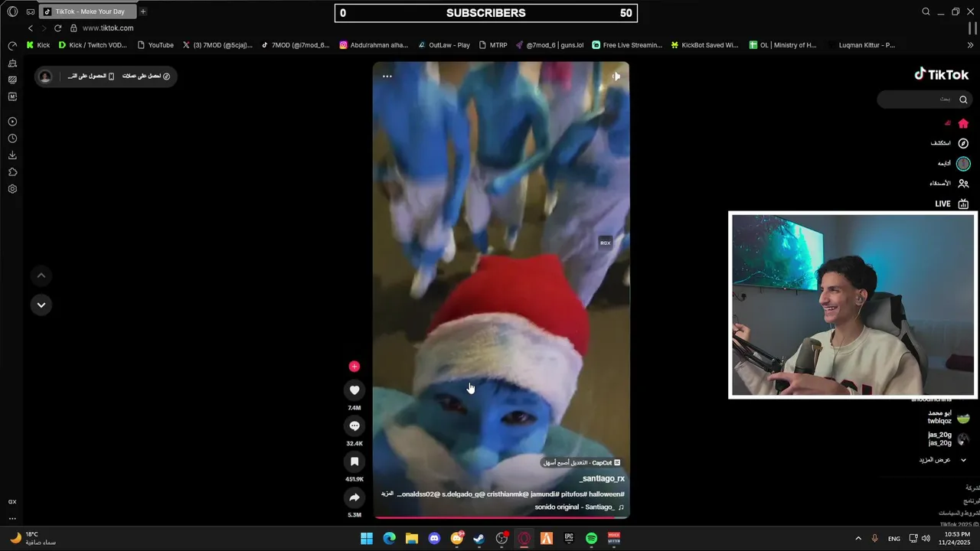The image size is (980, 551).
Task: Click the TikTok logo
Action: point(942,74)
